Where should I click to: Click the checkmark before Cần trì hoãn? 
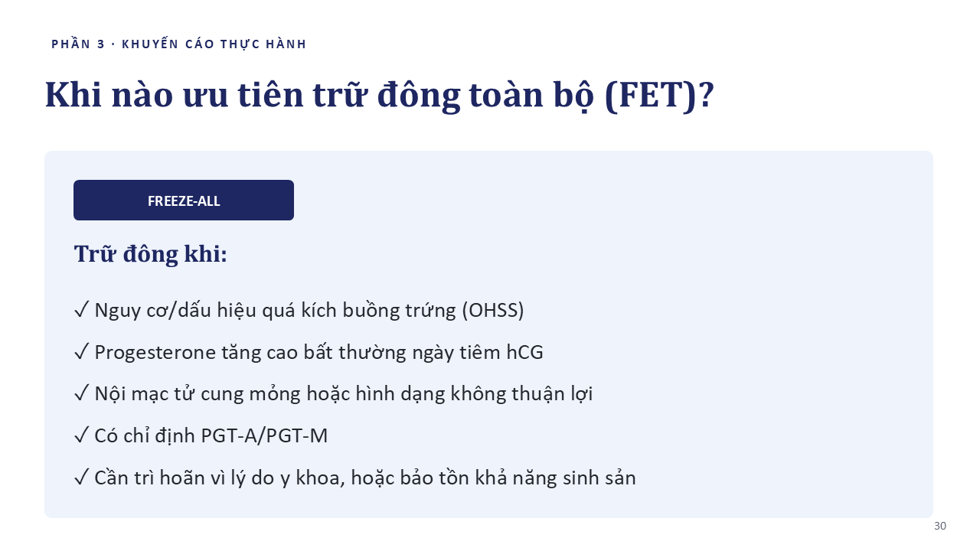[x=82, y=478]
